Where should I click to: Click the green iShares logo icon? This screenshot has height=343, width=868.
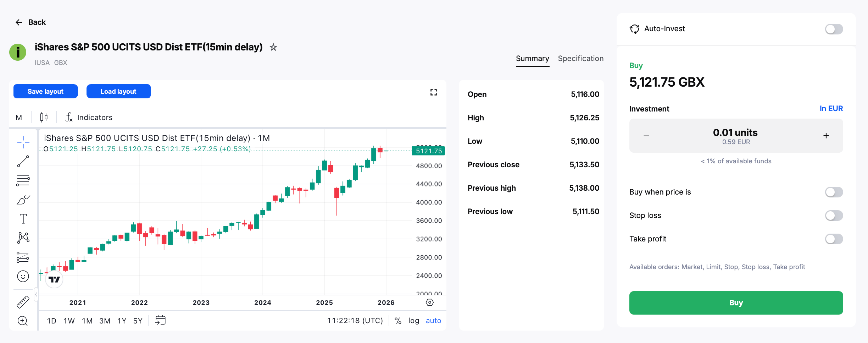point(18,52)
